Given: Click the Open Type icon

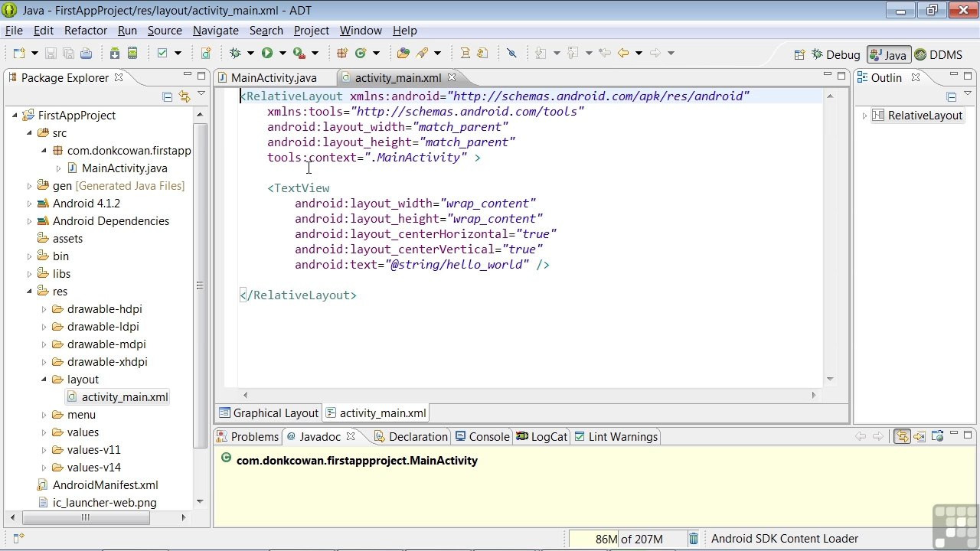Looking at the screenshot, I should [403, 53].
